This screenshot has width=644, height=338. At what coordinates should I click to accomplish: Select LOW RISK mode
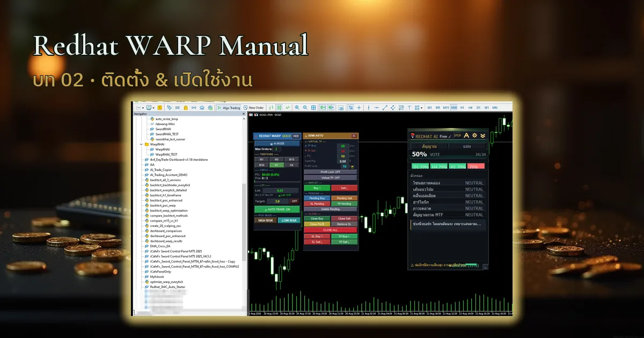pos(289,220)
